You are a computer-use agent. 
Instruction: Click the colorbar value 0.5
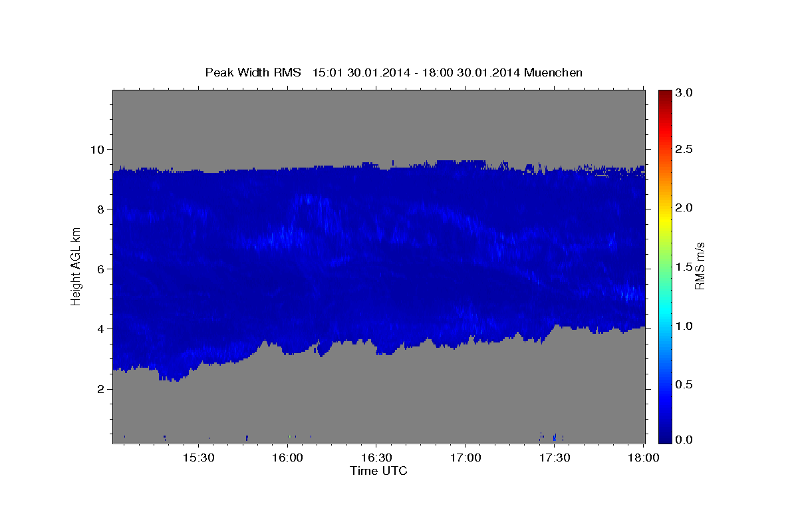tap(684, 384)
